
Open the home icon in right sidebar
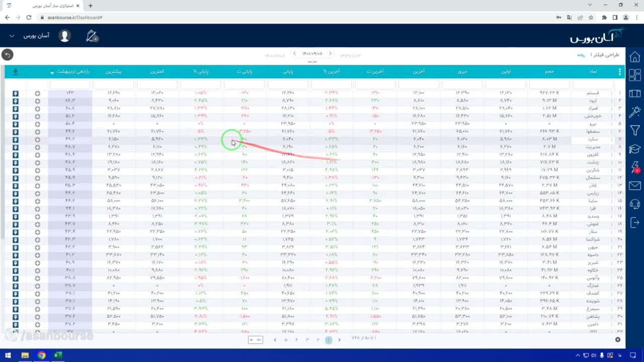tap(635, 57)
